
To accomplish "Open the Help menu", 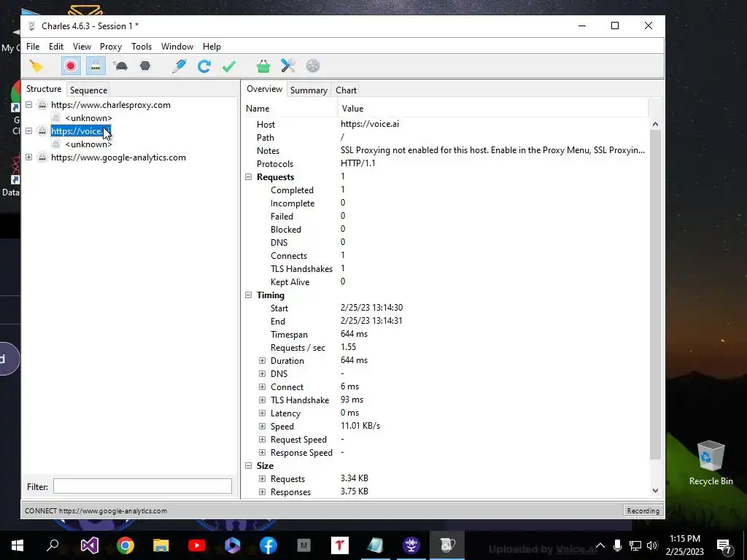I will click(x=212, y=47).
